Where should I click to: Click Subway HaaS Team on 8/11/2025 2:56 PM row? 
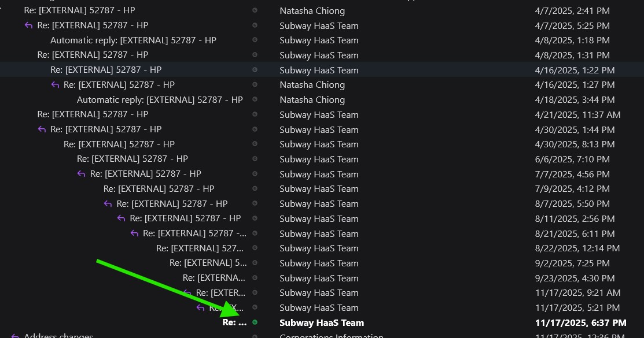click(319, 218)
